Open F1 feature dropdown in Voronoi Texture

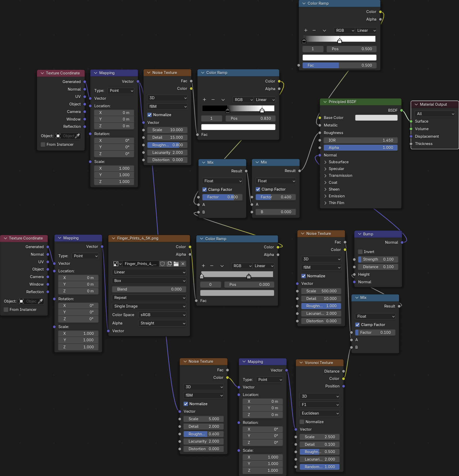click(x=320, y=405)
